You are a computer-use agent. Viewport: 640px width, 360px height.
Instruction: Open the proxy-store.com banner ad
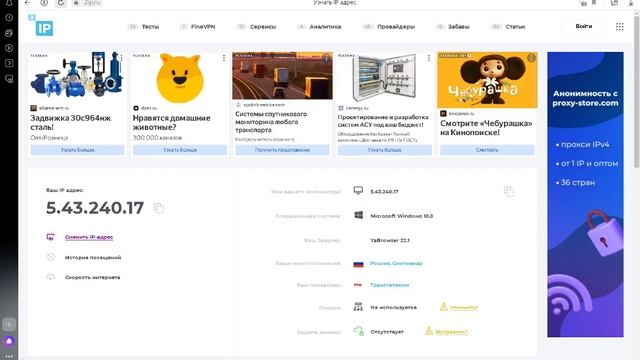(585, 194)
